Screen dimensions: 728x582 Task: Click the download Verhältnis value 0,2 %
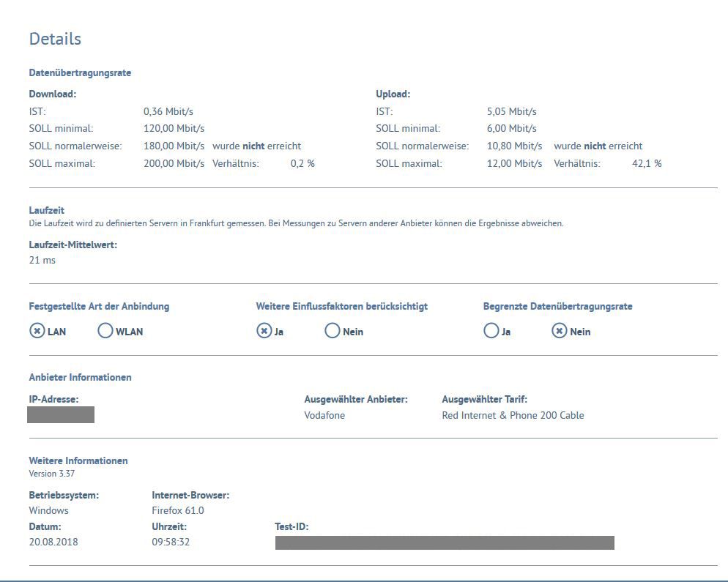tap(302, 164)
